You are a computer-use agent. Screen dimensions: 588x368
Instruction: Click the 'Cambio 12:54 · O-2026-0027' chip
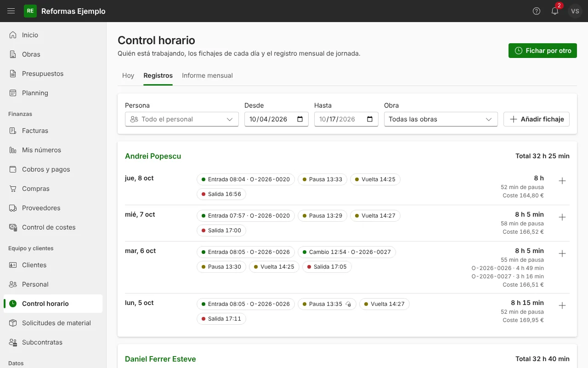347,252
